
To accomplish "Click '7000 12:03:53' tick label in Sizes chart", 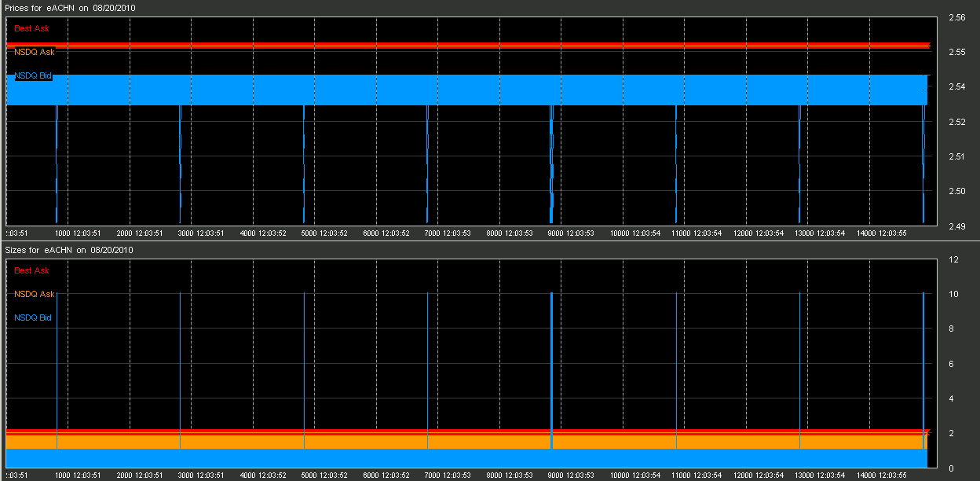I will click(x=448, y=475).
